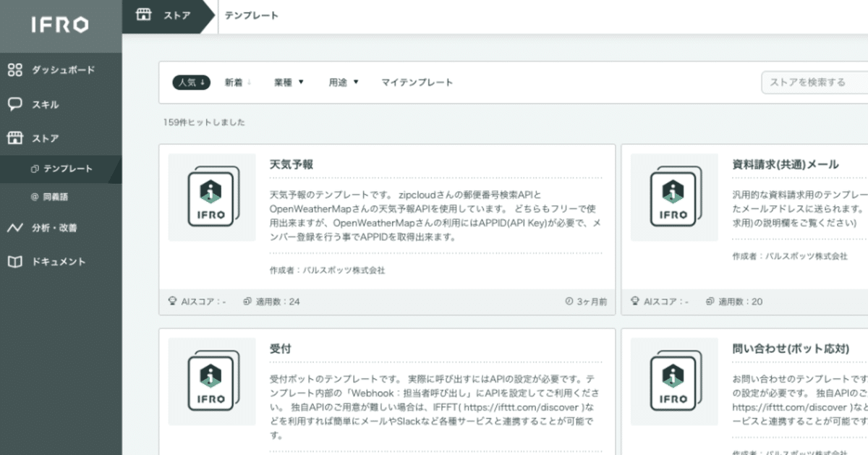
Task: Focus the ストアを検索する search field
Action: (x=814, y=82)
